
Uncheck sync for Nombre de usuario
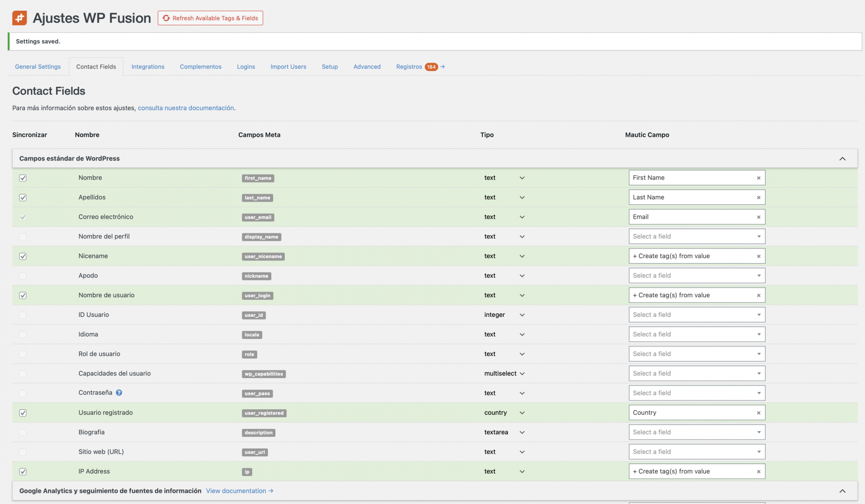pos(23,295)
